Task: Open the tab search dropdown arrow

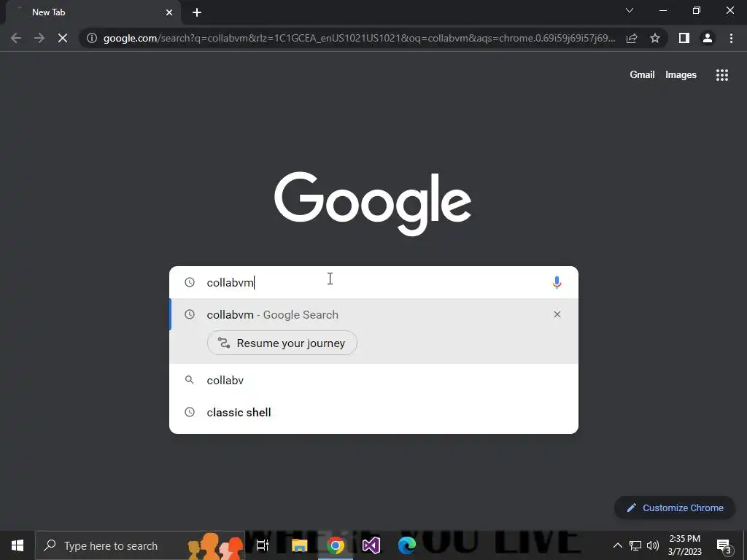Action: tap(630, 10)
